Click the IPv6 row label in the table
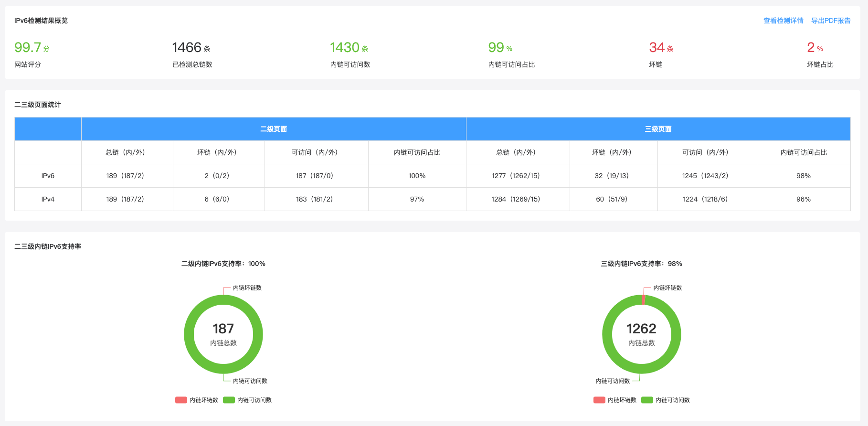The height and width of the screenshot is (426, 868). coord(48,176)
